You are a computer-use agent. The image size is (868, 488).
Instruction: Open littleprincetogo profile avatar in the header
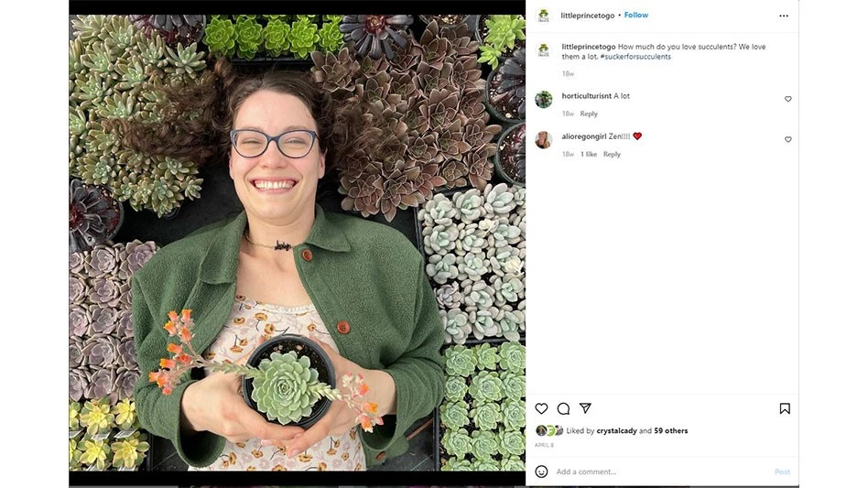point(544,16)
